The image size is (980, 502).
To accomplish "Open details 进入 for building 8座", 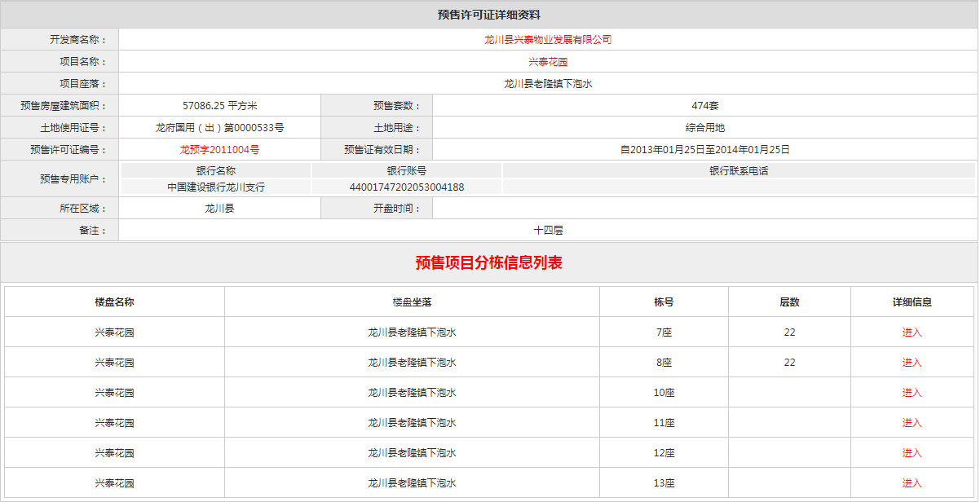I will [912, 363].
